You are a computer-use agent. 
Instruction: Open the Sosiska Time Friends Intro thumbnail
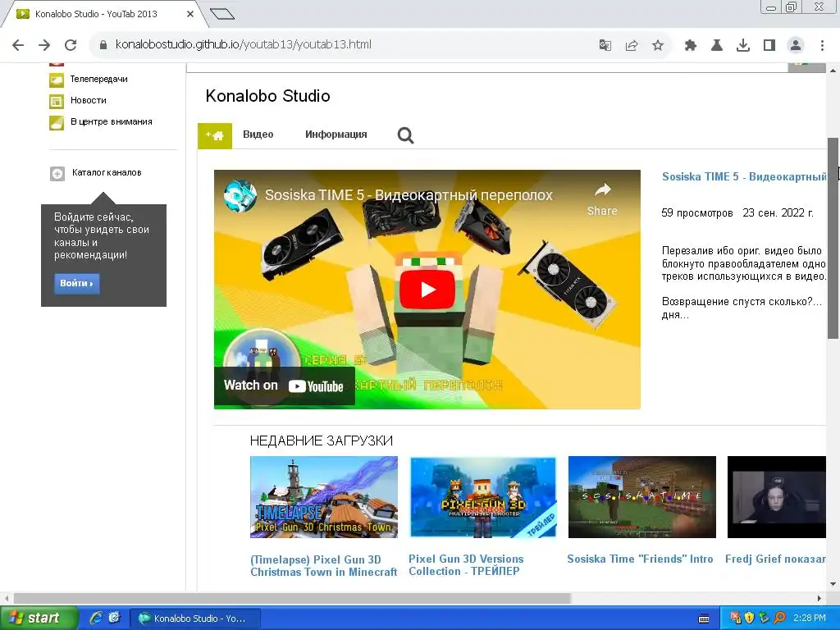coord(641,497)
